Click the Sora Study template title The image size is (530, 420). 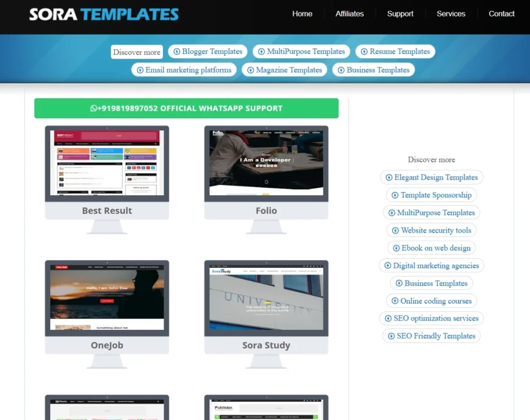coord(267,345)
